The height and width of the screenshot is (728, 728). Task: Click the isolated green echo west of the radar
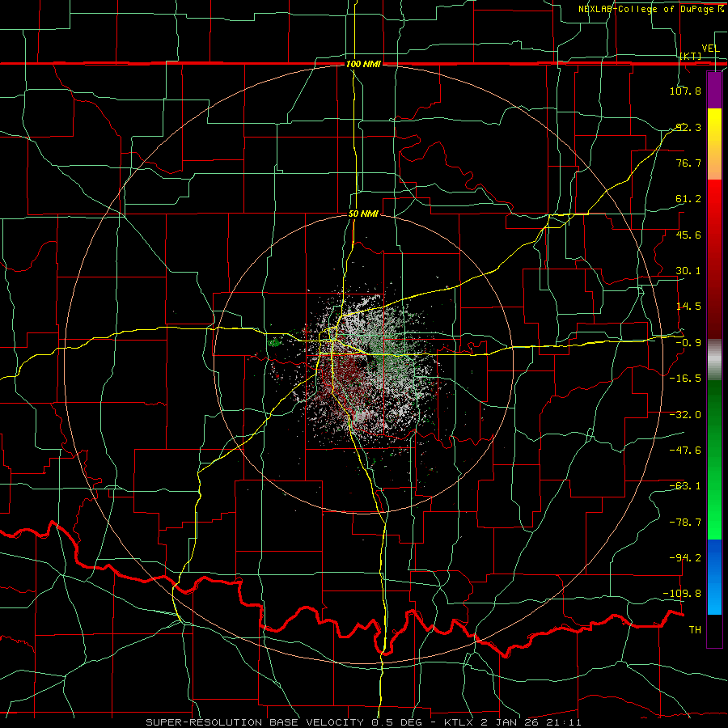coord(274,343)
